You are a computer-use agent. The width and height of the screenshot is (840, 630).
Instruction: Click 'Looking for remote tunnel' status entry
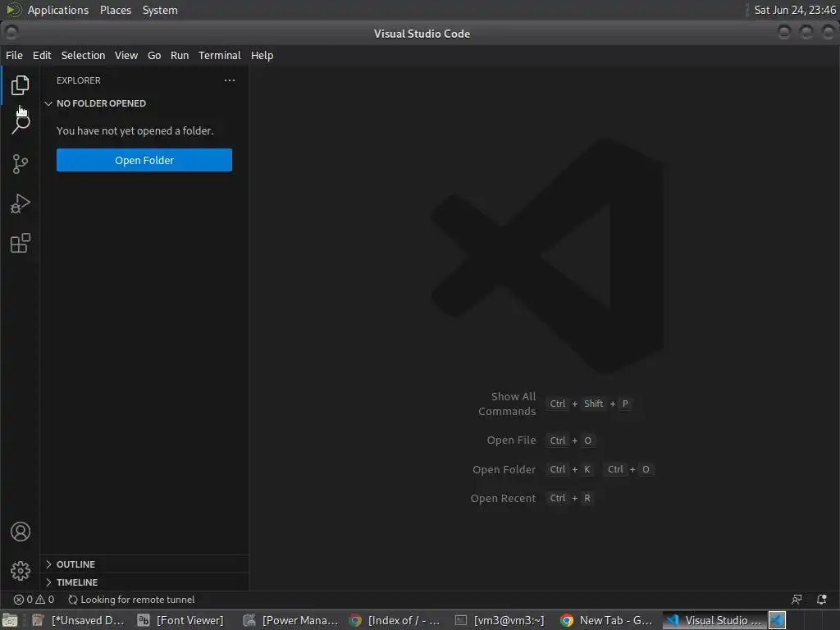(x=131, y=600)
